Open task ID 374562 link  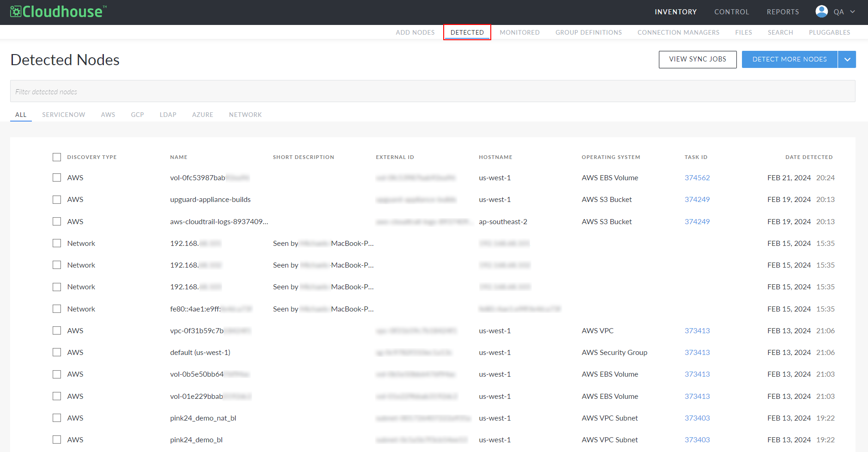click(697, 177)
